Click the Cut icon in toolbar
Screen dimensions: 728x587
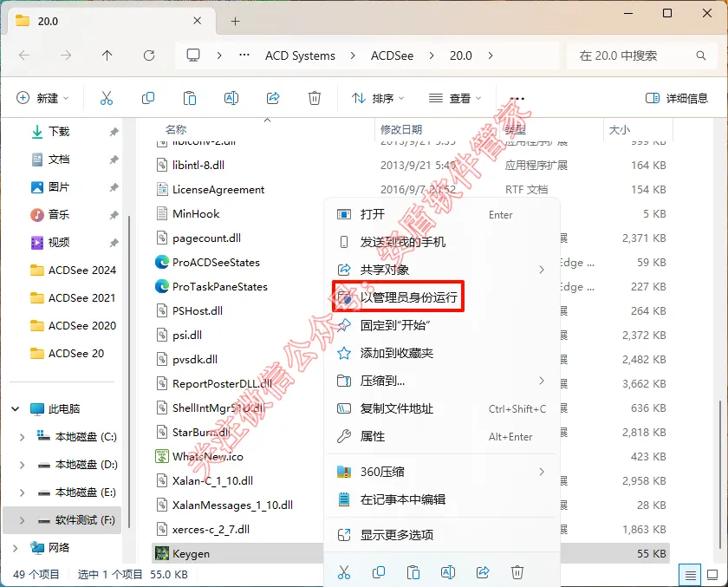coord(107,98)
